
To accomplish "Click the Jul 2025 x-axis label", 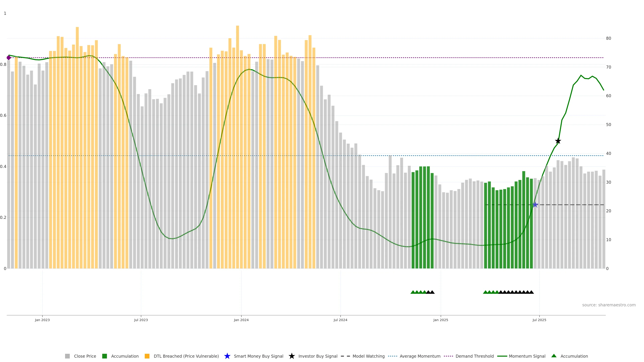I will click(539, 320).
